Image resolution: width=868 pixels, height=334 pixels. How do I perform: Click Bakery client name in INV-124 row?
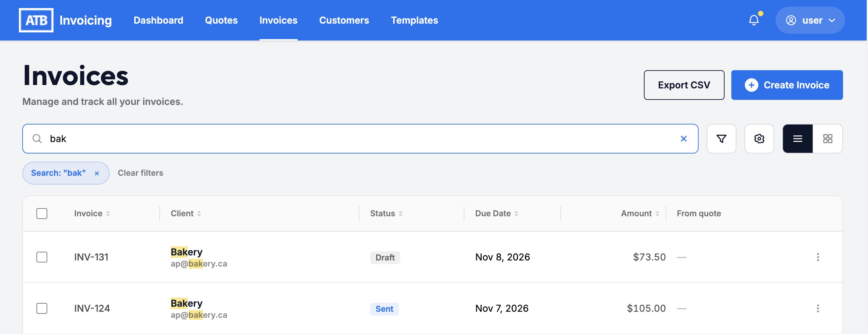point(187,303)
